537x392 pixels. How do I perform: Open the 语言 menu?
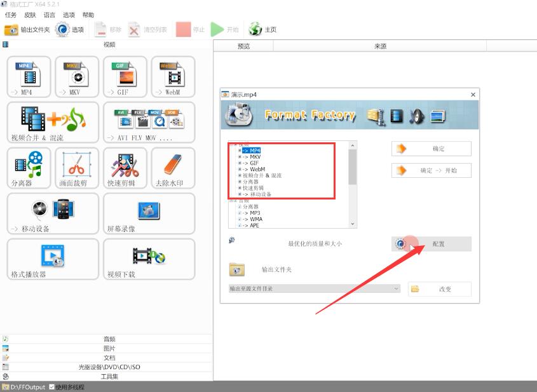click(50, 15)
